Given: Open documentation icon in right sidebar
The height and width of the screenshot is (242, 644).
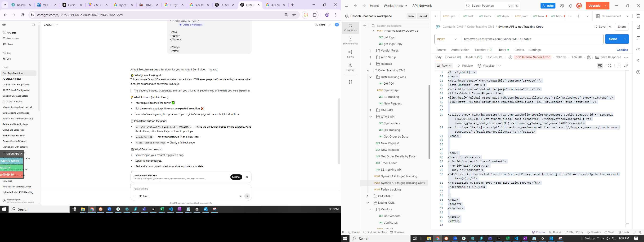Looking at the screenshot, I should (638, 27).
